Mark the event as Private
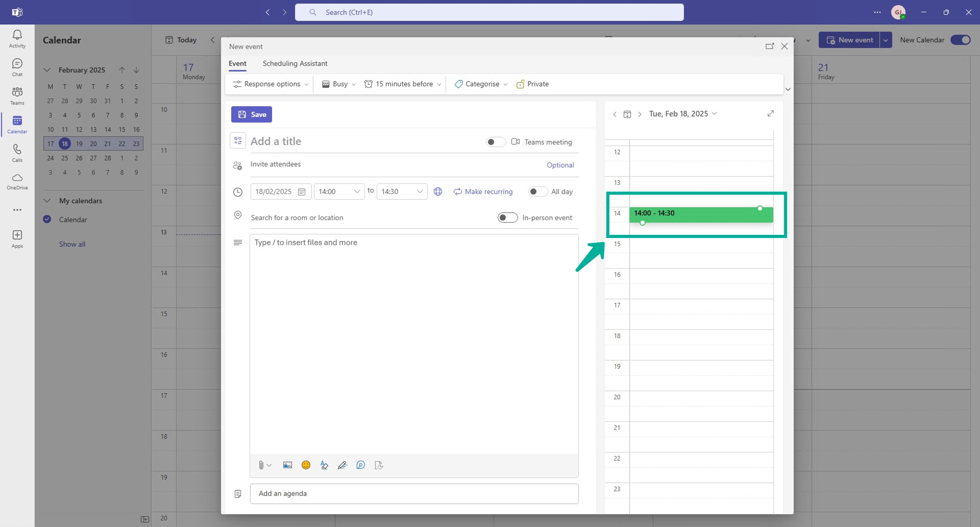The height and width of the screenshot is (527, 980). coord(533,84)
